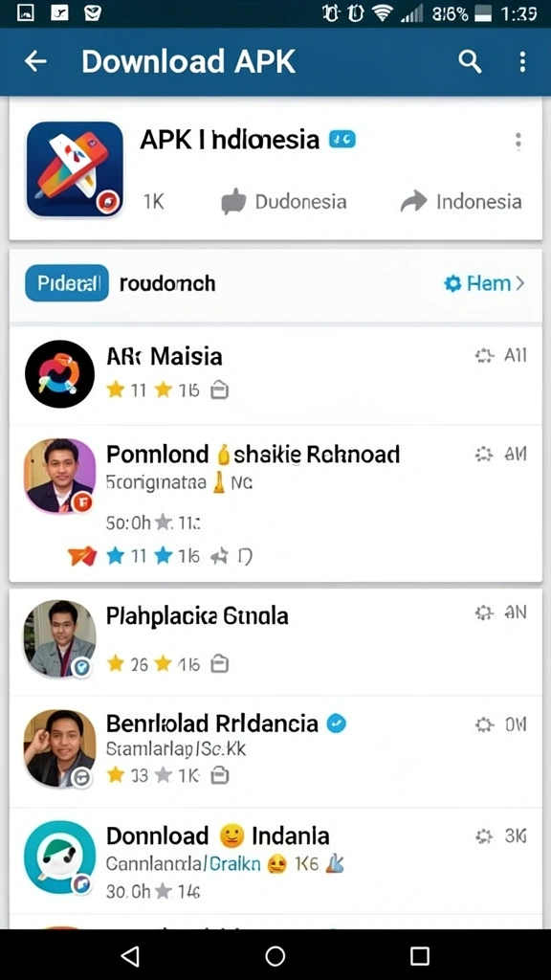Tap the gear icon beside 3K

point(483,835)
